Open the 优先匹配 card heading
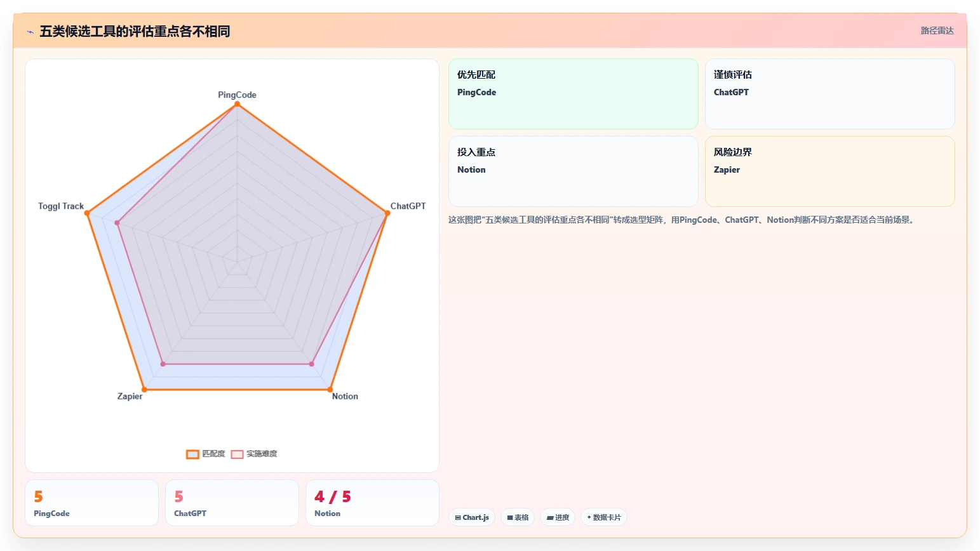Viewport: 980px width, 551px height. pos(476,74)
